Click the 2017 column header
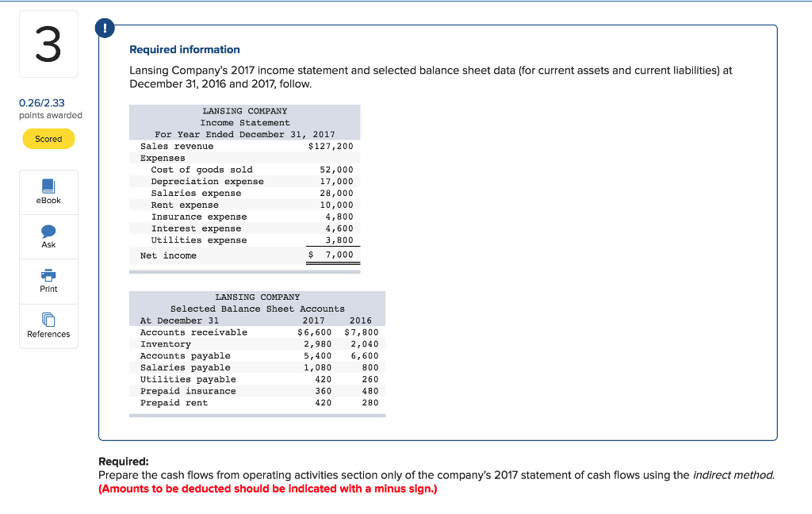Screen dimensions: 812x514 pyautogui.click(x=313, y=320)
